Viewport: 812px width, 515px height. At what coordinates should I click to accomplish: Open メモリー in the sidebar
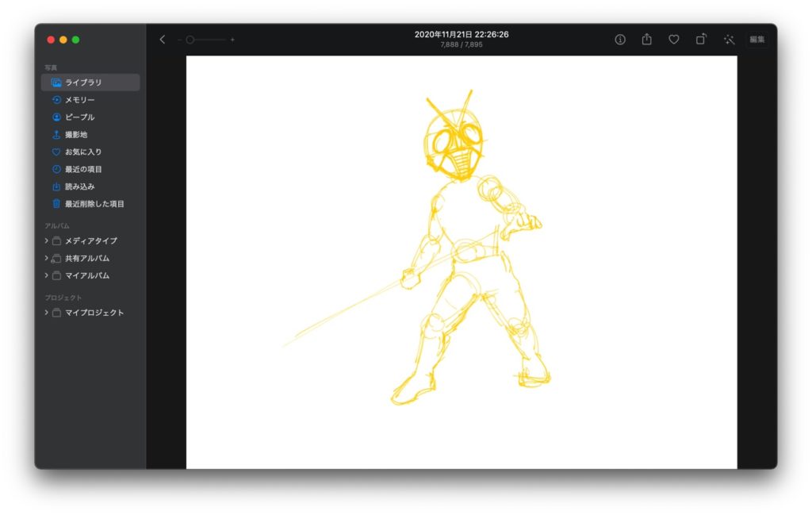click(90, 99)
